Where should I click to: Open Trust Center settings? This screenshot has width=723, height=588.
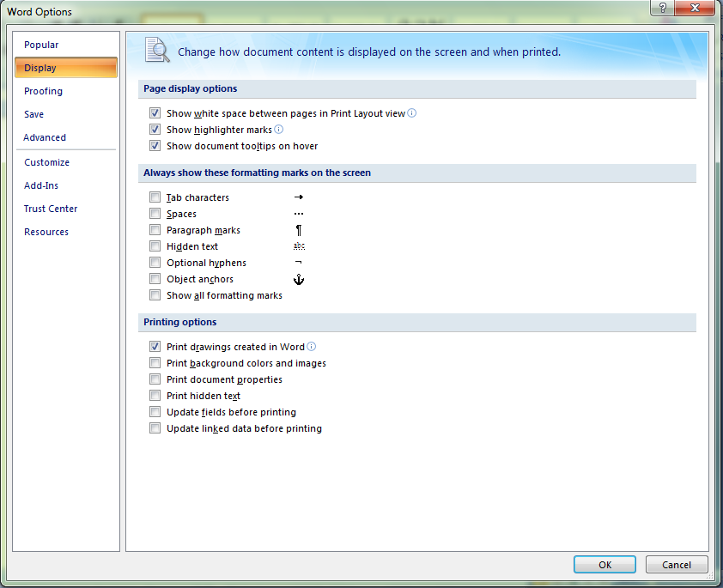click(66, 209)
